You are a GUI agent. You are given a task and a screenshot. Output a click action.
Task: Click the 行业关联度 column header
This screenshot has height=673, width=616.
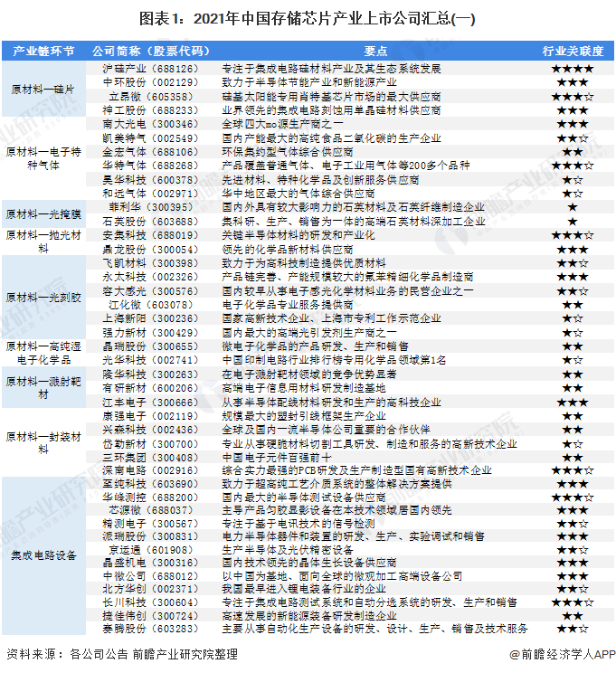point(573,51)
